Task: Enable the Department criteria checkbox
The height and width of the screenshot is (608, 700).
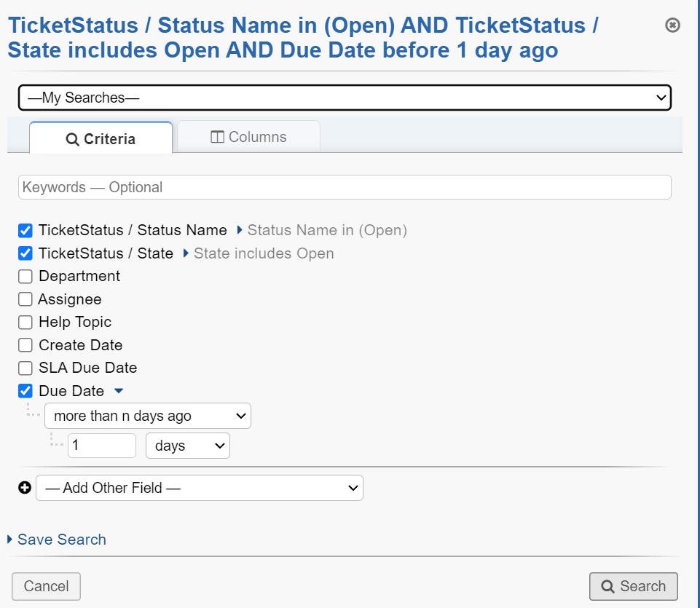Action: [x=25, y=277]
